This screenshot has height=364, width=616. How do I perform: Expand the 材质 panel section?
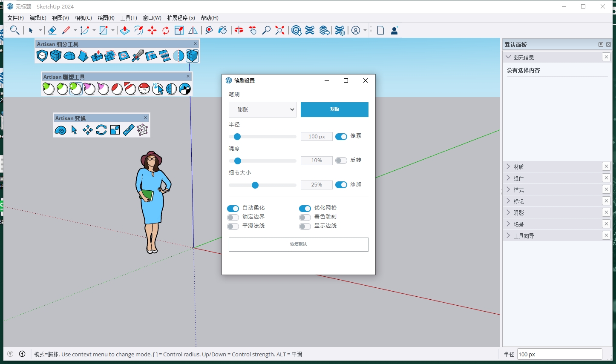point(518,166)
